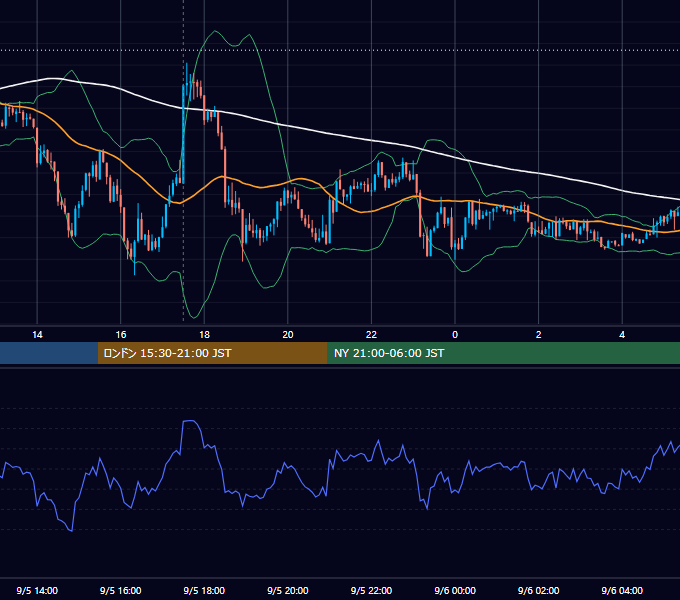Click the 9/5 16:00 label on oscillator axis
This screenshot has width=680, height=600.
coord(121,590)
